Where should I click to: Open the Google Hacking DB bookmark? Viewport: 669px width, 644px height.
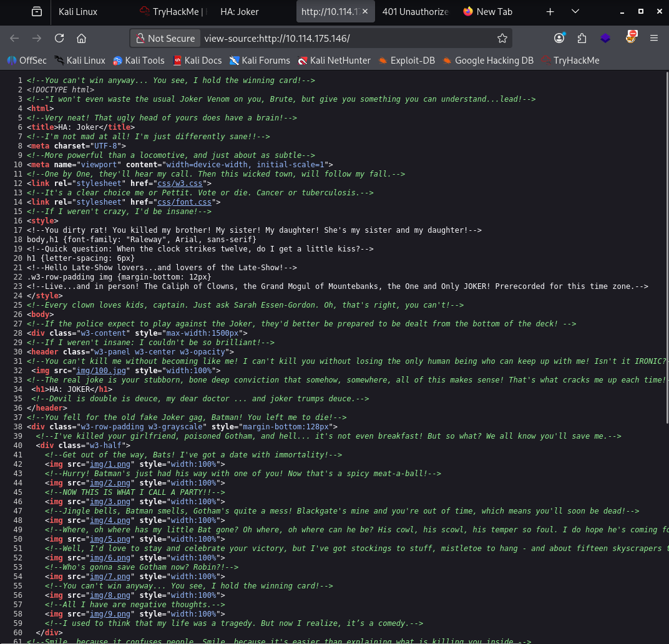[x=488, y=61]
